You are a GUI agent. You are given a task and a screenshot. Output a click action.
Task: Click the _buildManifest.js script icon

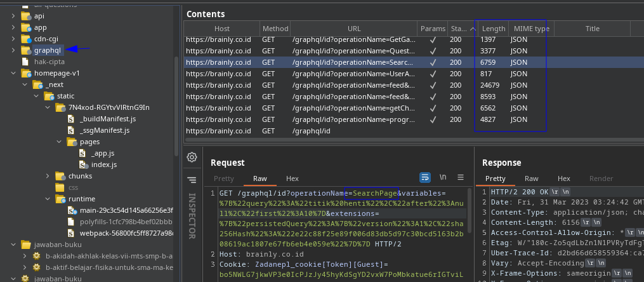pyautogui.click(x=72, y=119)
